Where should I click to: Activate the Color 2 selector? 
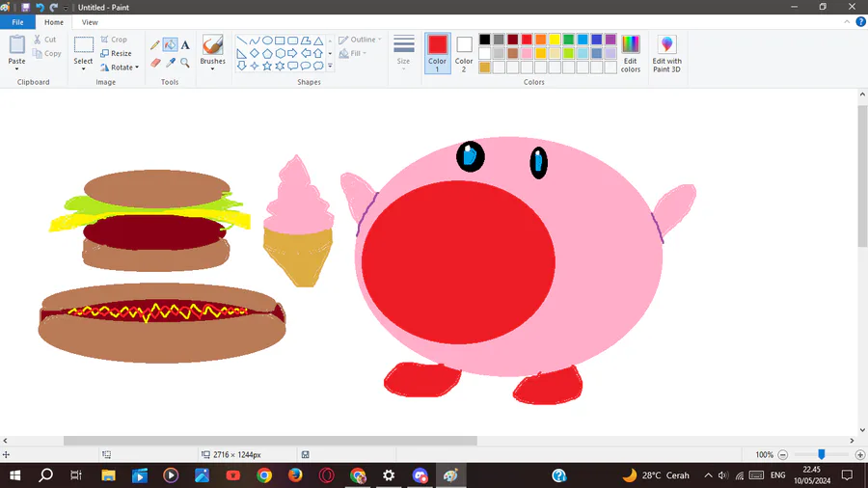464,53
